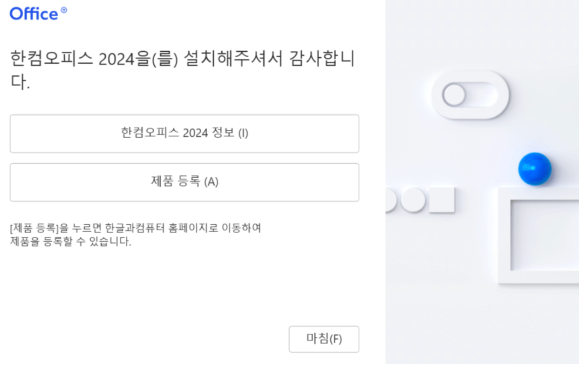Click the white square shape graphic

click(x=441, y=201)
